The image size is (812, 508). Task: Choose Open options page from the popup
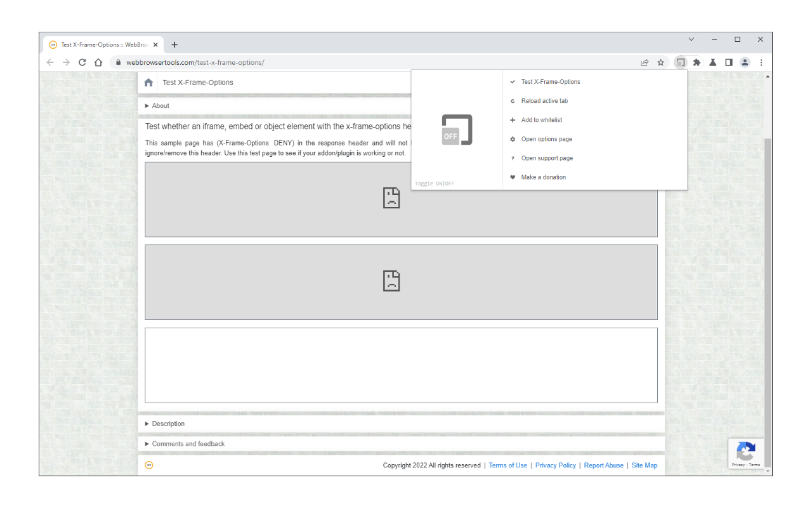click(x=546, y=138)
